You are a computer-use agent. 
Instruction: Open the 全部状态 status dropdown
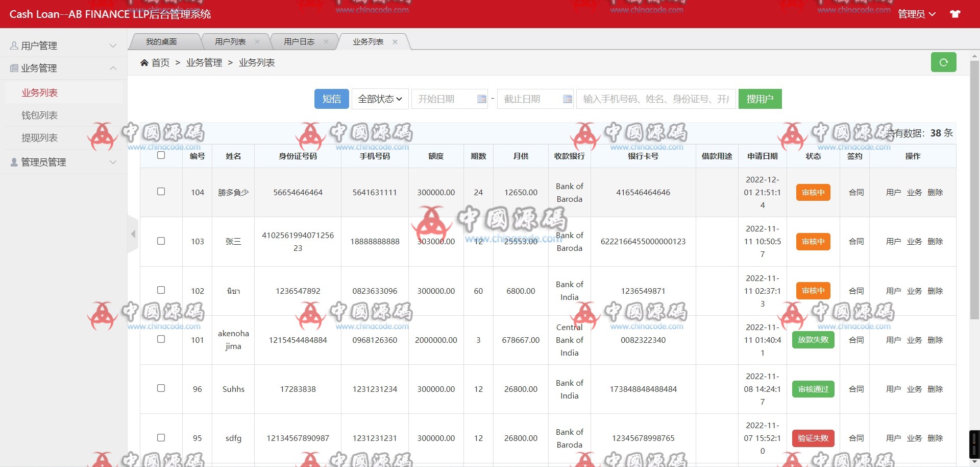click(x=379, y=99)
